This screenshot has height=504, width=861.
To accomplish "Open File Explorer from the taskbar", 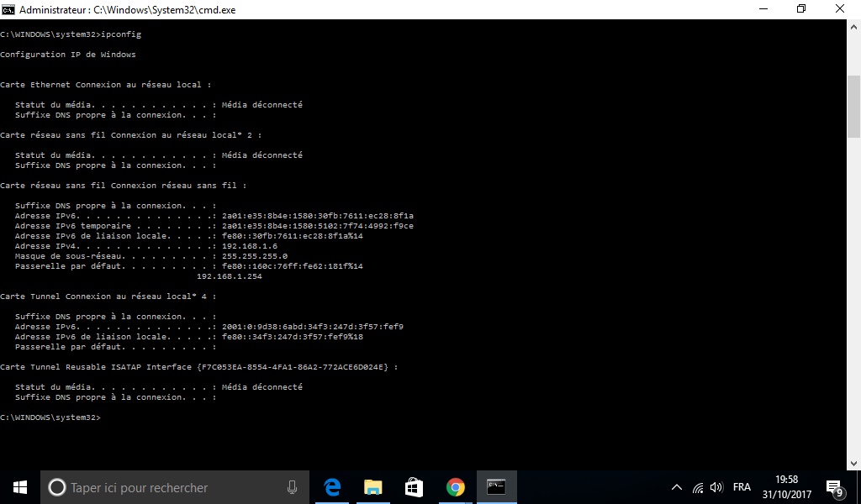I will tap(372, 487).
